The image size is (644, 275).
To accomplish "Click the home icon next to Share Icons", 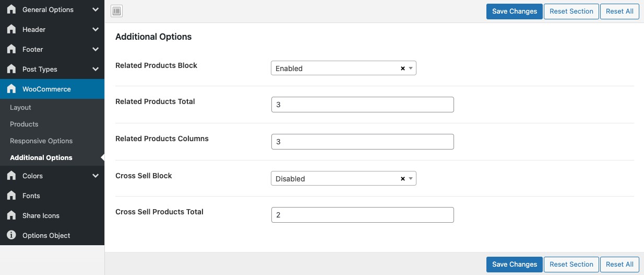I will click(11, 215).
